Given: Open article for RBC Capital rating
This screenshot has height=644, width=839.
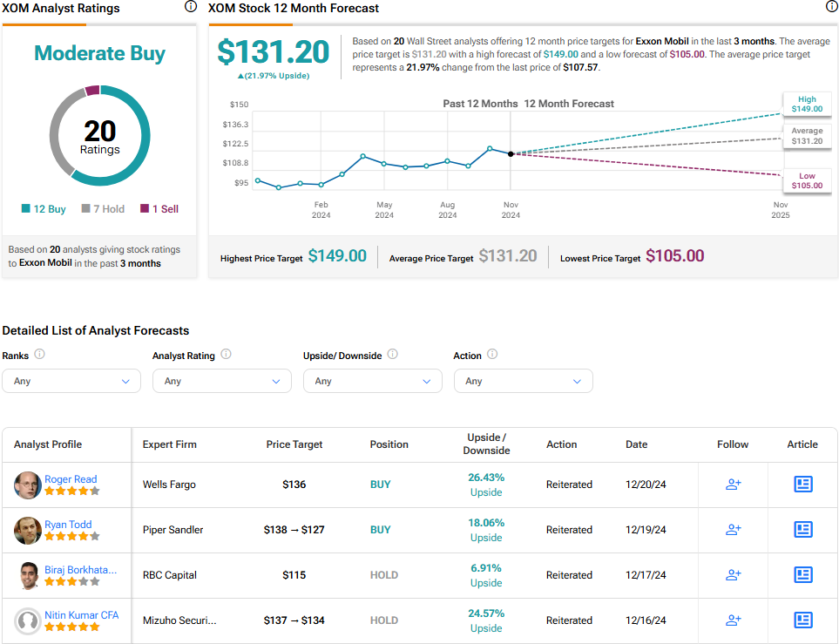Looking at the screenshot, I should 802,575.
